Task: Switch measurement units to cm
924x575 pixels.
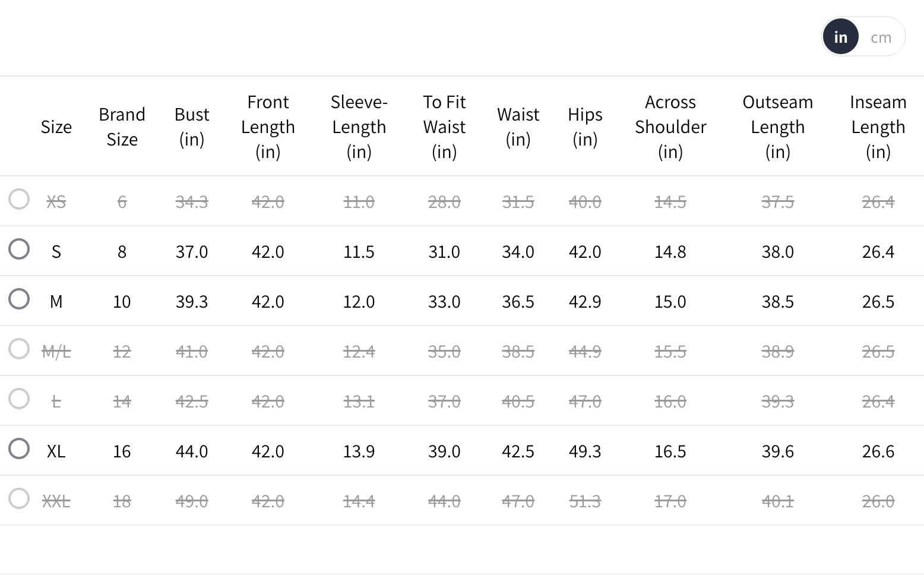Action: 881,37
